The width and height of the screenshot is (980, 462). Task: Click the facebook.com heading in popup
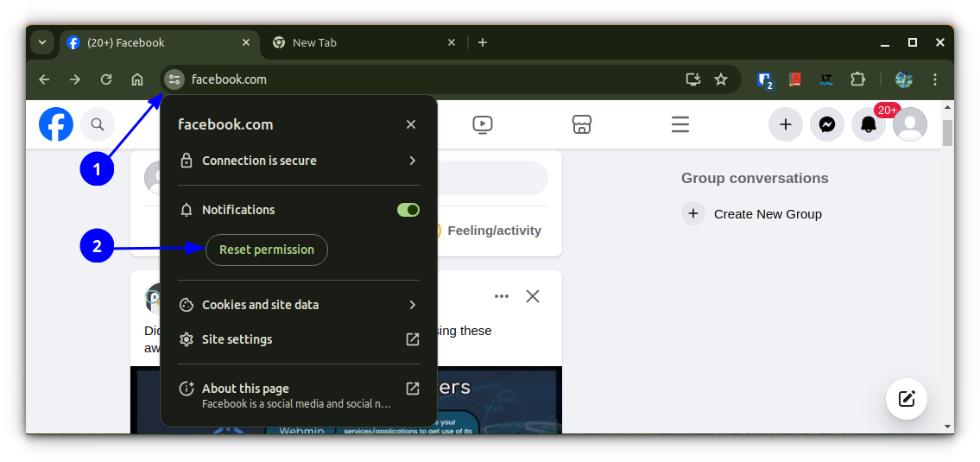pyautogui.click(x=225, y=124)
